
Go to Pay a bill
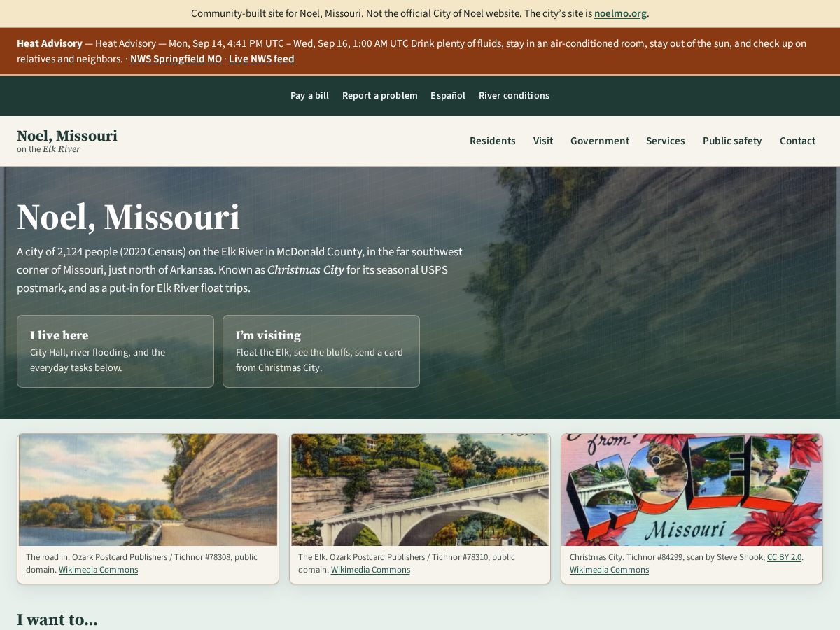click(x=309, y=95)
